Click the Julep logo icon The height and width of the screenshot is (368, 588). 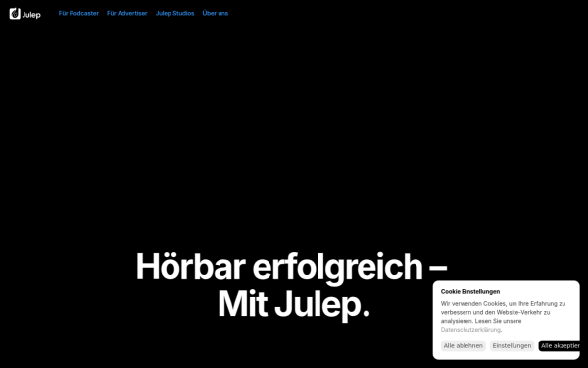(x=15, y=14)
